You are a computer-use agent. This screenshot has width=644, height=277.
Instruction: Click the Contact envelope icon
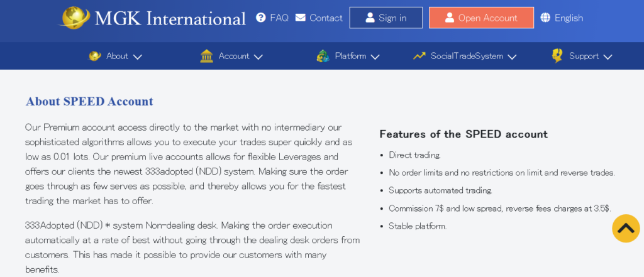pos(300,18)
